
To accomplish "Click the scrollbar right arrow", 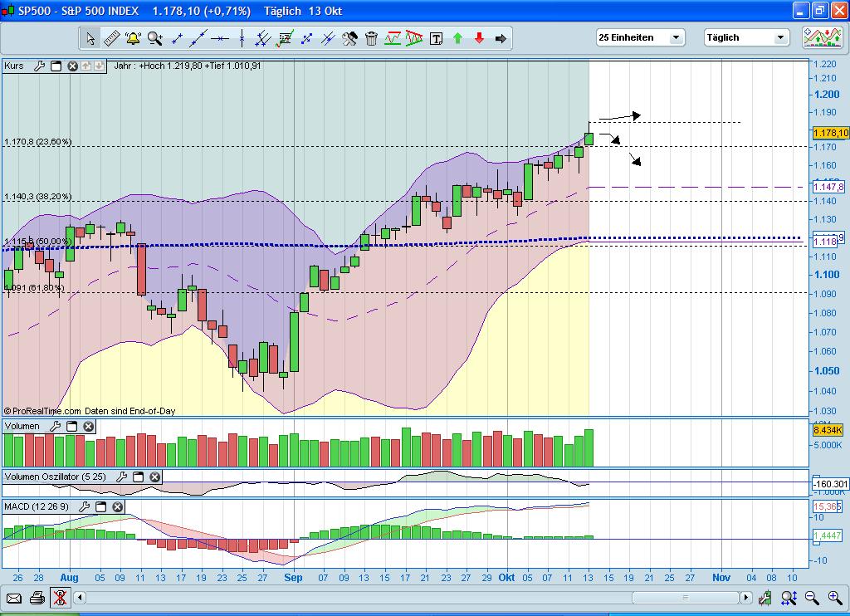I will click(746, 598).
